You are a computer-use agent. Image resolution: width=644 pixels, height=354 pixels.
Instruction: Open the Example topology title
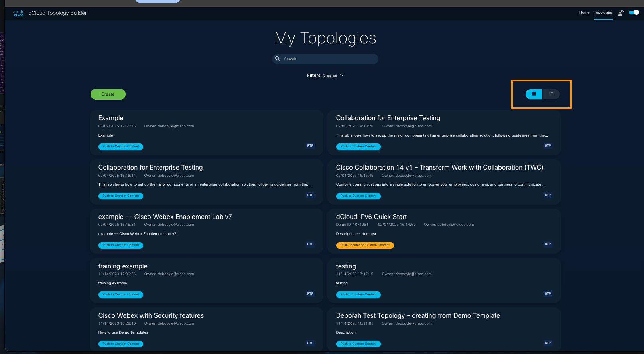[111, 118]
